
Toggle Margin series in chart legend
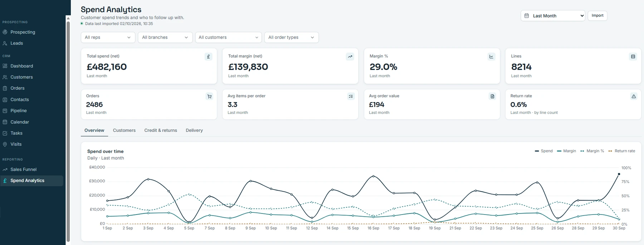pos(566,151)
